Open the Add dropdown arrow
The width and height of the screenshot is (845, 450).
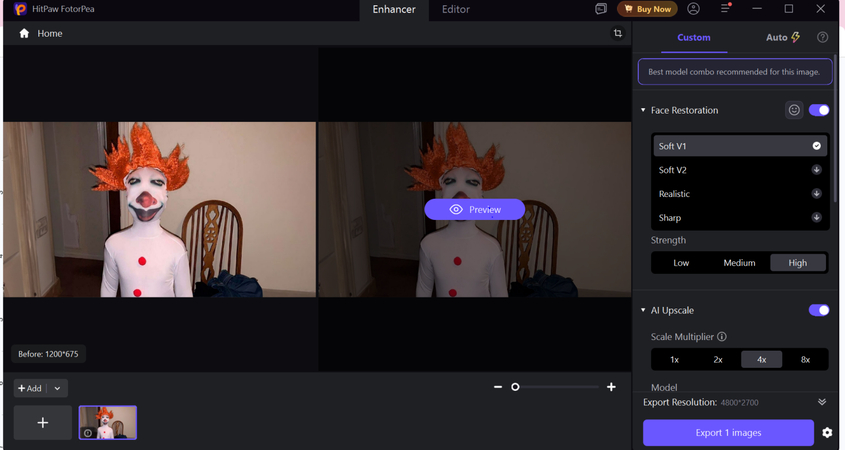point(57,388)
